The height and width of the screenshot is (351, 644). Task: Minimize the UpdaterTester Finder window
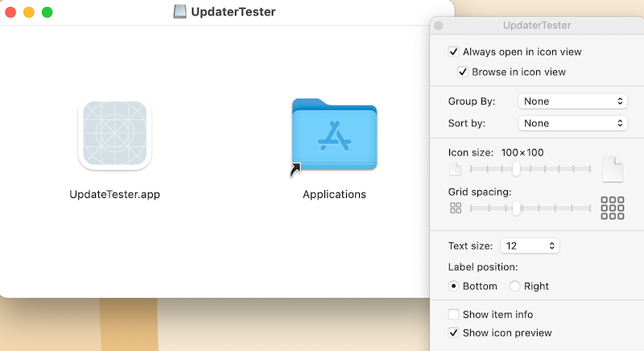[x=29, y=12]
